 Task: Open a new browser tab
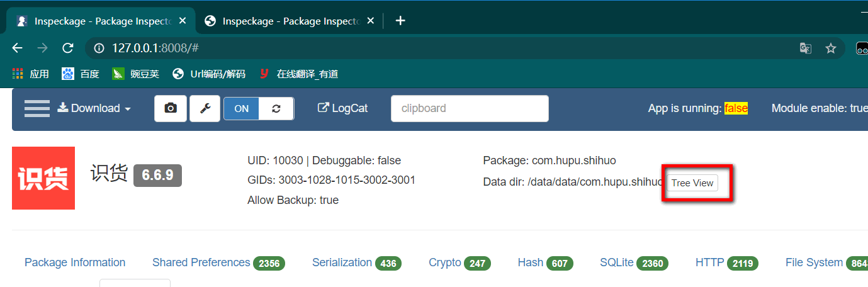[x=400, y=21]
